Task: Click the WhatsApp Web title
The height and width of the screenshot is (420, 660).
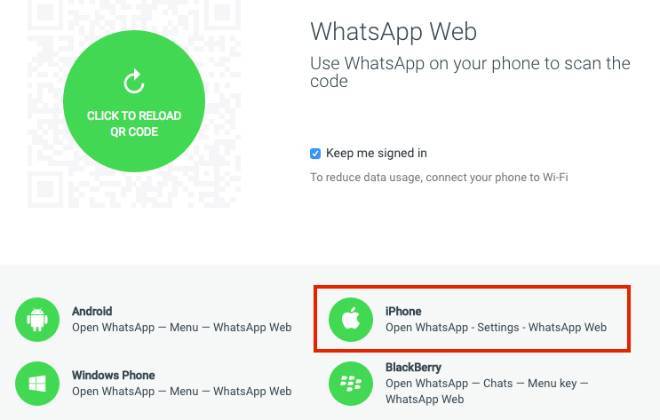Action: pyautogui.click(x=393, y=32)
